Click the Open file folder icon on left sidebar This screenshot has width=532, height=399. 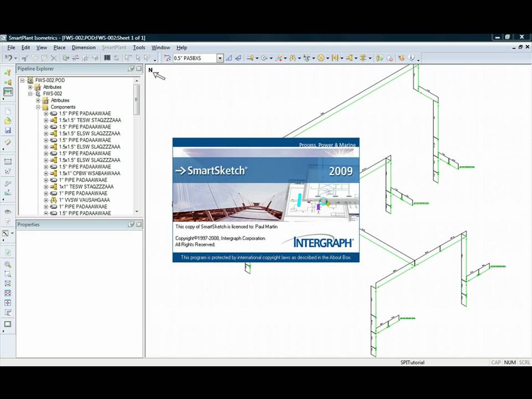(x=8, y=121)
